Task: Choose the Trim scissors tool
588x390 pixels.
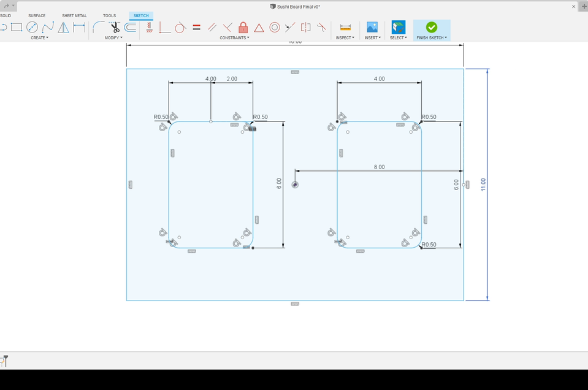Action: [x=115, y=27]
